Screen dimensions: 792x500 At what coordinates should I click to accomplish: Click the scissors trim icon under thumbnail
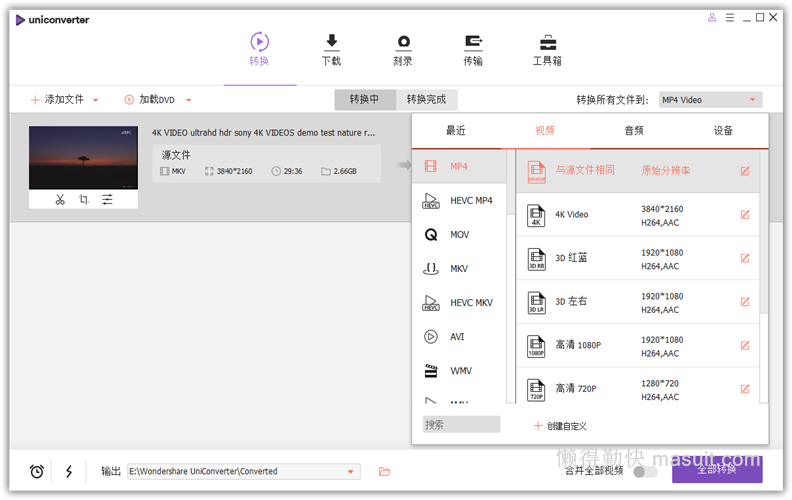click(x=60, y=199)
